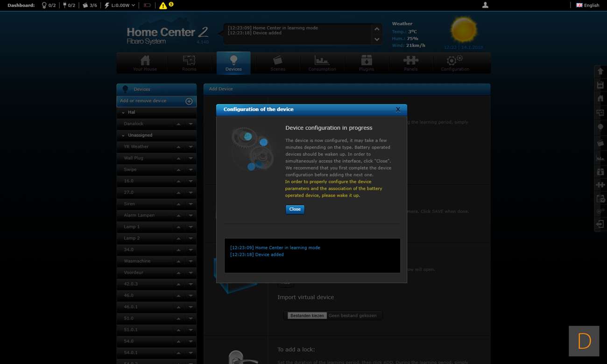
Task: Collapse the Unassigned group
Action: (123, 135)
